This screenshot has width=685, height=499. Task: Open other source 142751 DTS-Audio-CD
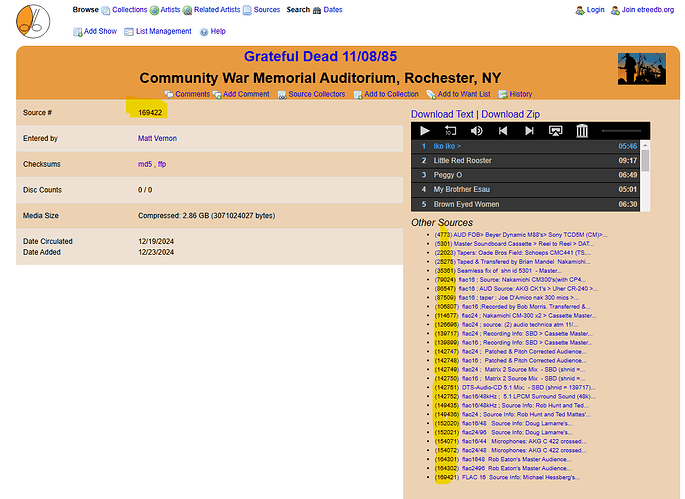tap(515, 388)
